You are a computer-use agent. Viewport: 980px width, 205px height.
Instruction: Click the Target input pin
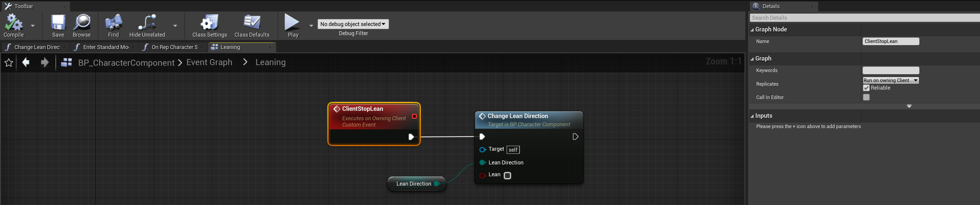[482, 150]
